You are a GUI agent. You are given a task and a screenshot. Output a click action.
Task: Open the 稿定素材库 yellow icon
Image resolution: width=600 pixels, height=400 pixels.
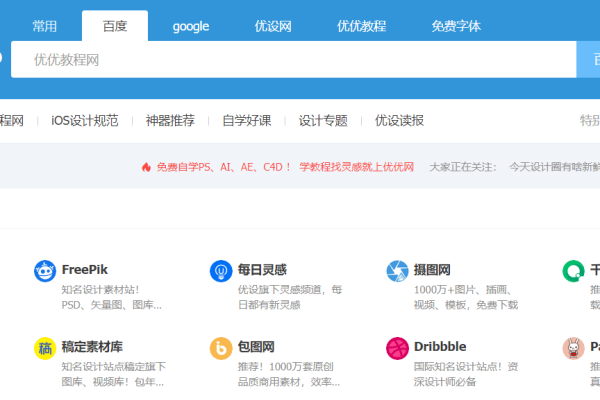(45, 348)
